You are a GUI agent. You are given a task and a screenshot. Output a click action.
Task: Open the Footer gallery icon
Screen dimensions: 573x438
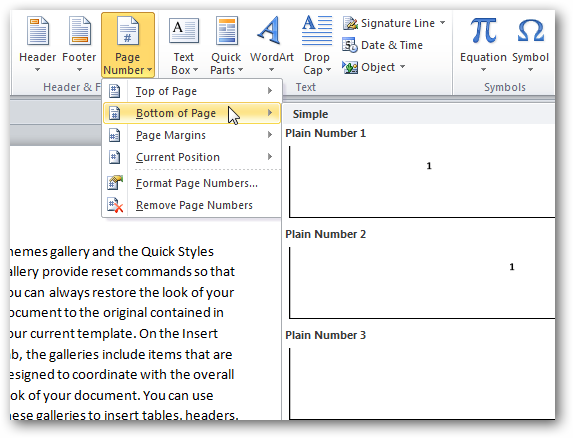coord(79,31)
